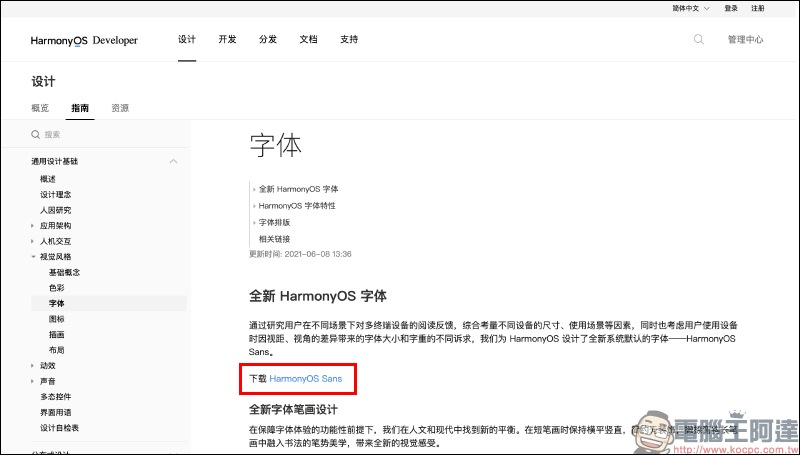This screenshot has height=455, width=800.
Task: Expand the 声音 tree node
Action: [x=33, y=382]
